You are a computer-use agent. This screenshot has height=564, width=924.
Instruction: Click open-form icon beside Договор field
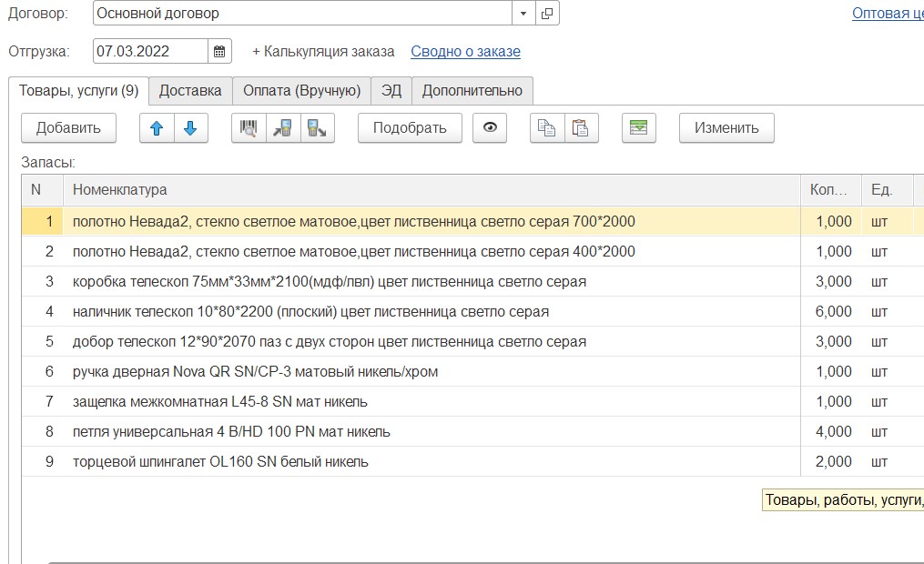[547, 14]
